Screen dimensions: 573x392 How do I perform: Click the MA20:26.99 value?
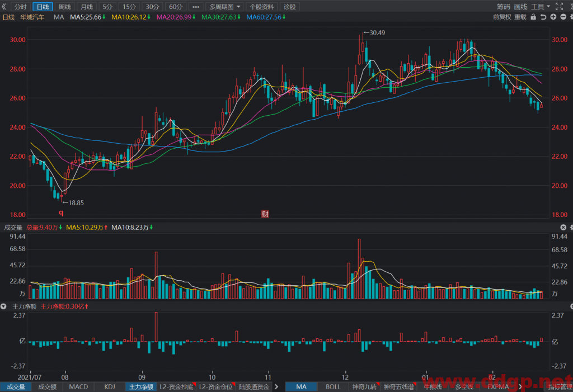tap(176, 17)
